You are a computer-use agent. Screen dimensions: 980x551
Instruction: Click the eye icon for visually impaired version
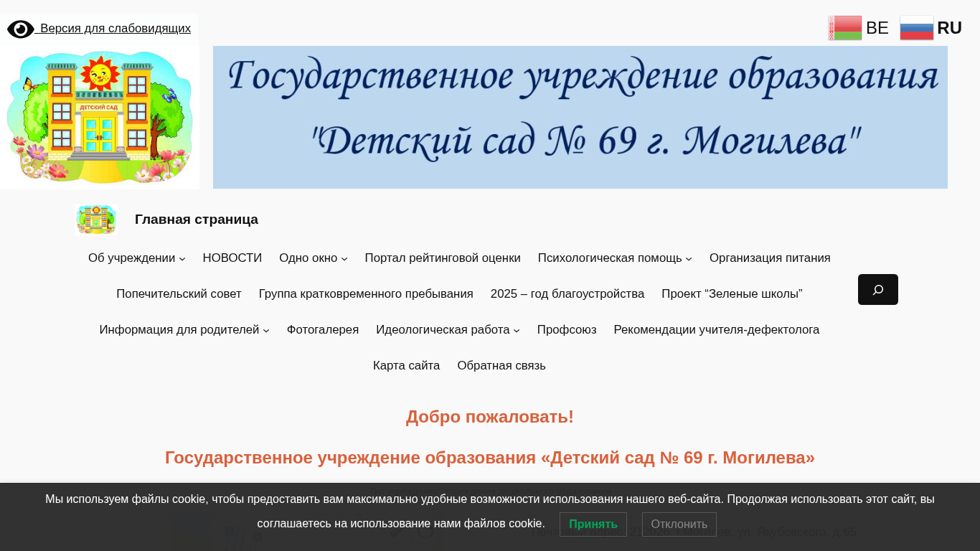click(x=20, y=29)
